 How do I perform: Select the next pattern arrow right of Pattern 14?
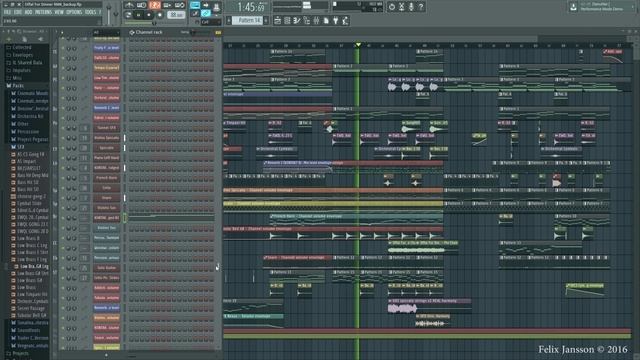point(266,20)
